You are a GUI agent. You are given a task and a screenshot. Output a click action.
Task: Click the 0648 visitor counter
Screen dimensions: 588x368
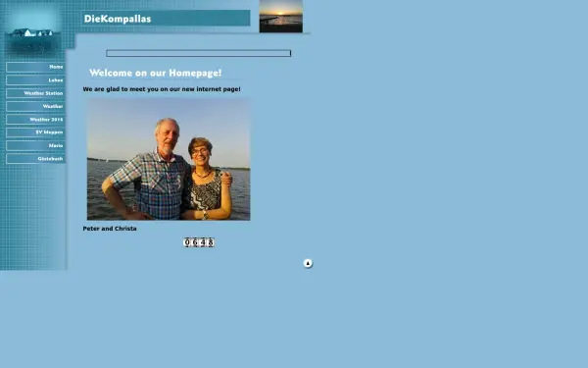pos(199,242)
